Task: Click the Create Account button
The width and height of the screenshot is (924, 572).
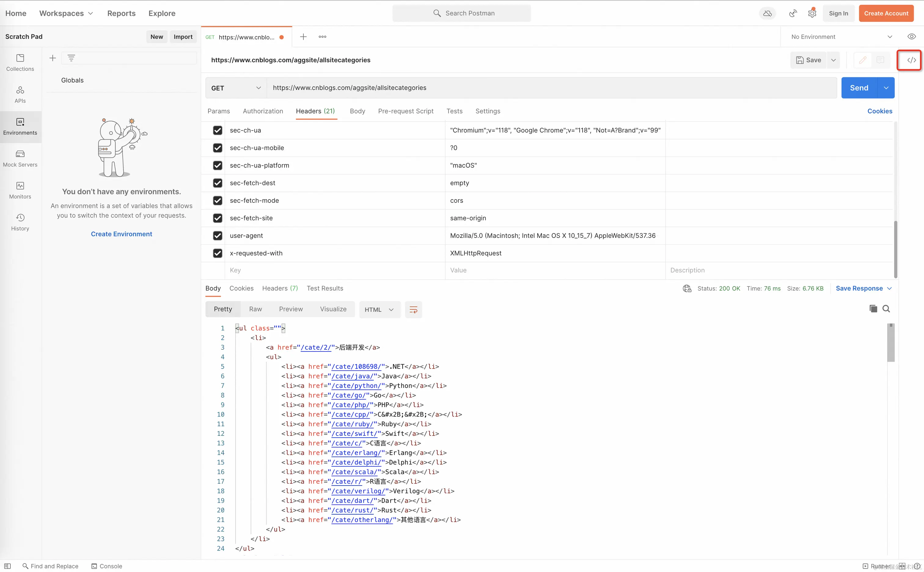Action: click(886, 13)
